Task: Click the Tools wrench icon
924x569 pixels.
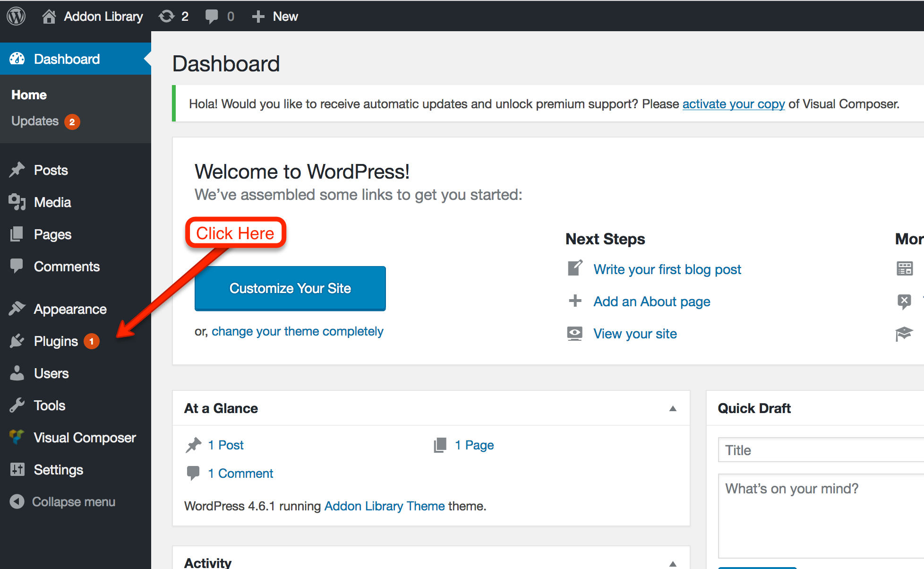Action: (x=17, y=405)
